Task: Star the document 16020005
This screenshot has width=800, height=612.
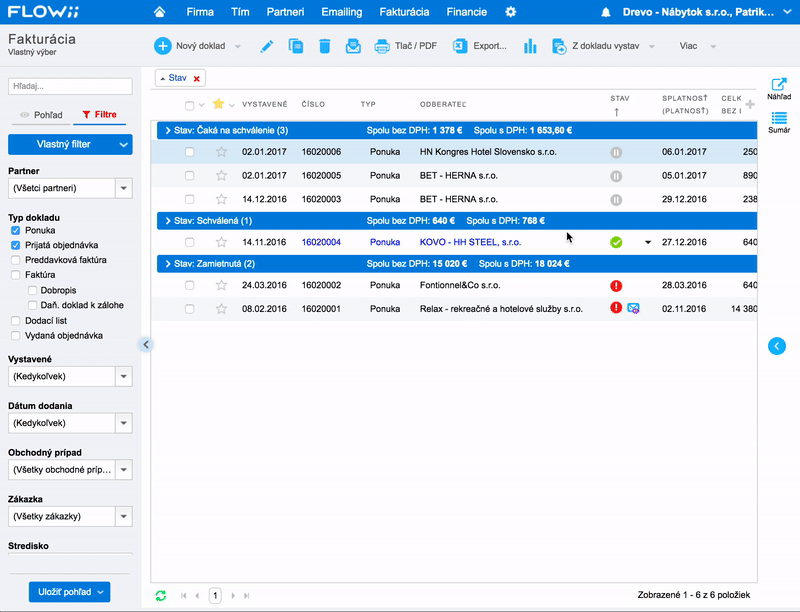Action: (x=221, y=175)
